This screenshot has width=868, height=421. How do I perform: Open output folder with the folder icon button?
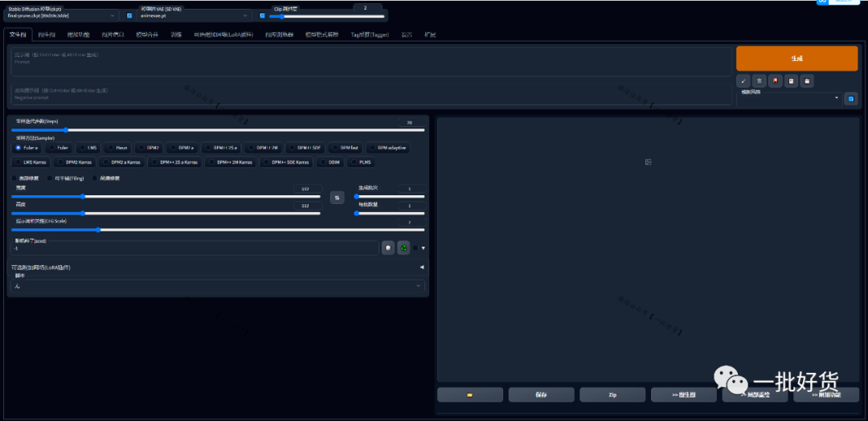pyautogui.click(x=470, y=395)
